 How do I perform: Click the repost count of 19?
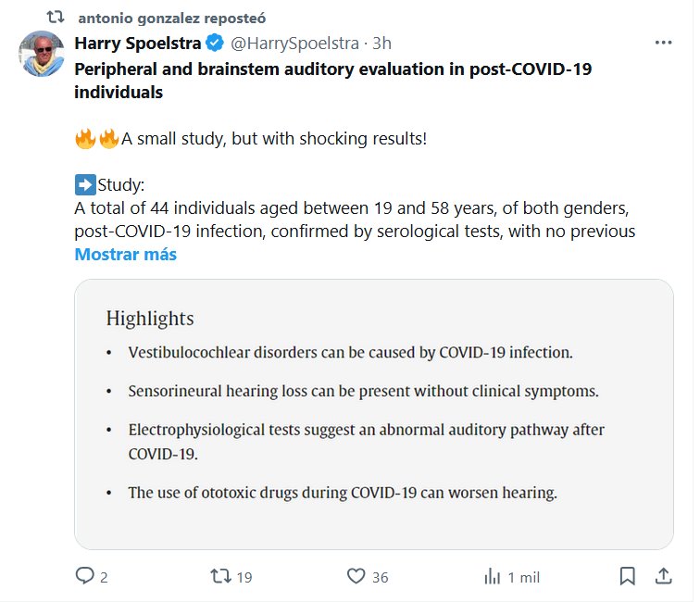pos(244,577)
